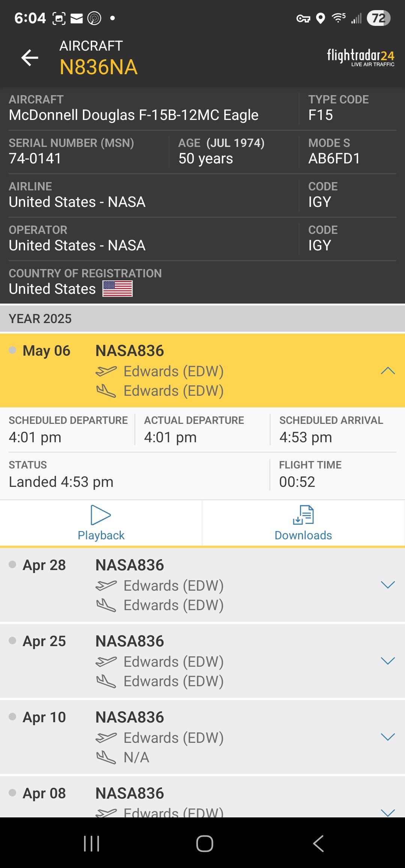Tap the Apr 10 arrival N/A row
Image resolution: width=405 pixels, height=868 pixels.
click(x=136, y=757)
